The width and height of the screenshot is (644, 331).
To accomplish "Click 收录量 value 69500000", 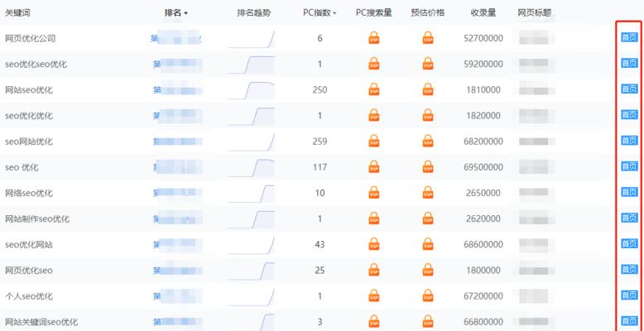I will click(x=483, y=167).
